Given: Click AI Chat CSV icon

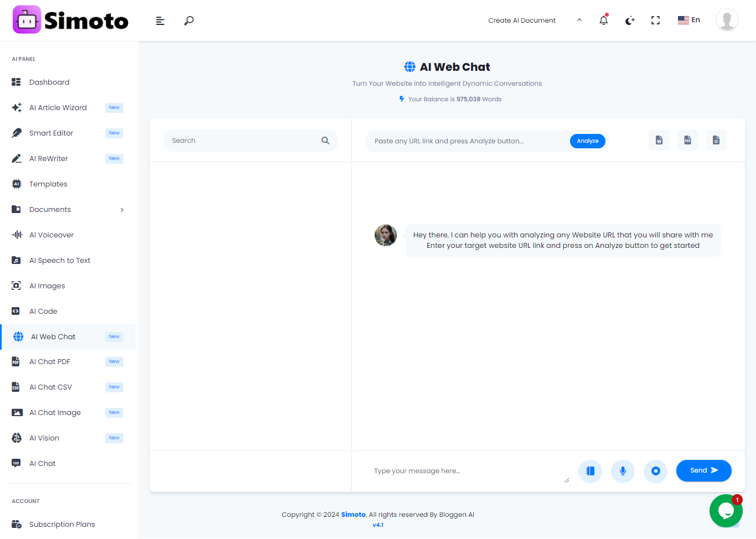Looking at the screenshot, I should point(16,387).
